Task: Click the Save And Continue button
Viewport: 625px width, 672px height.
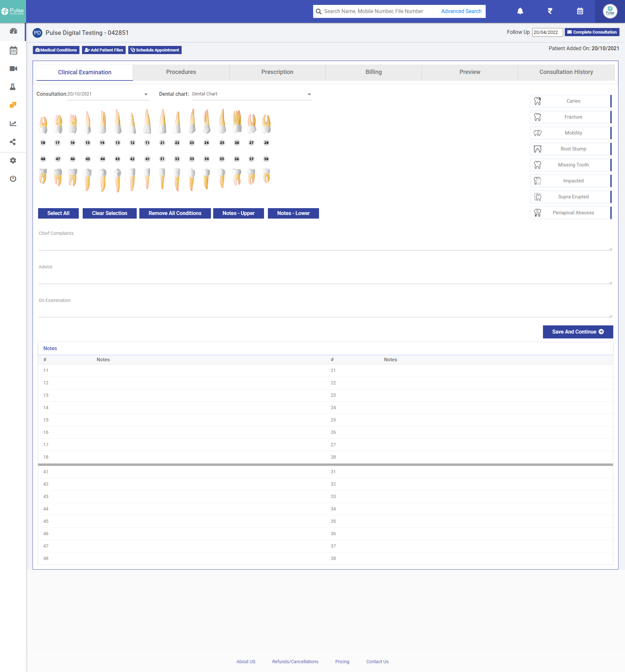Action: 577,332
